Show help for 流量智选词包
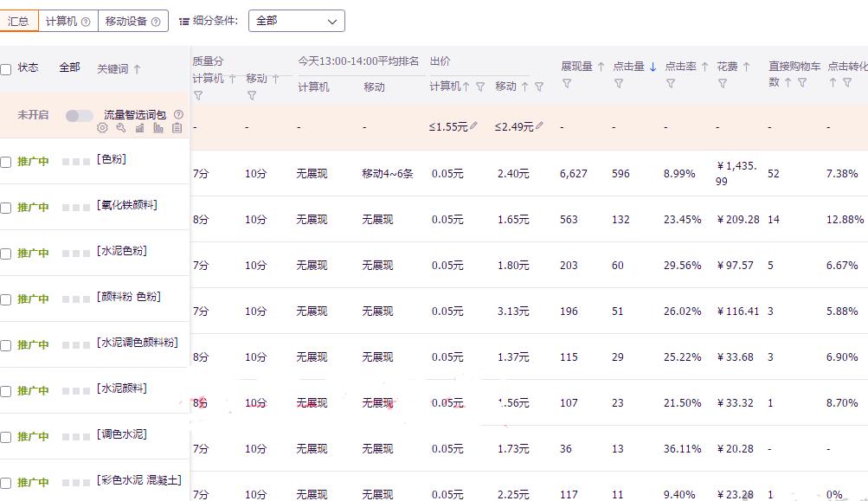This screenshot has height=501, width=868. pos(178,114)
